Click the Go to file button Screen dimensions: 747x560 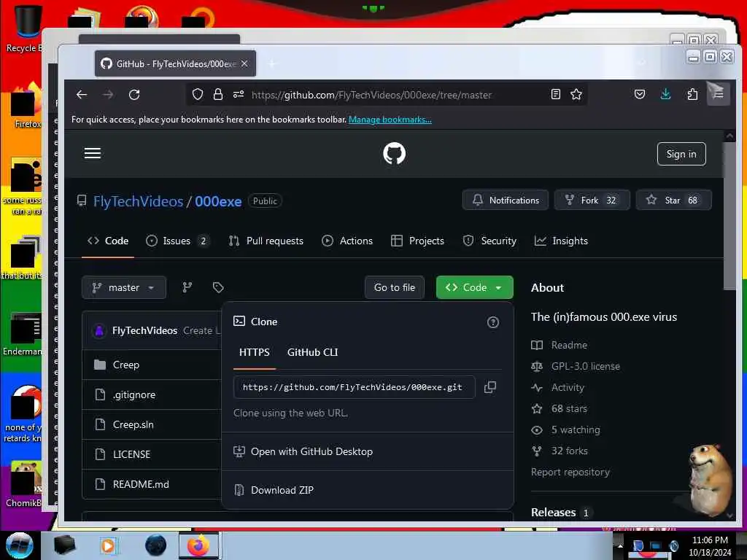tap(395, 287)
